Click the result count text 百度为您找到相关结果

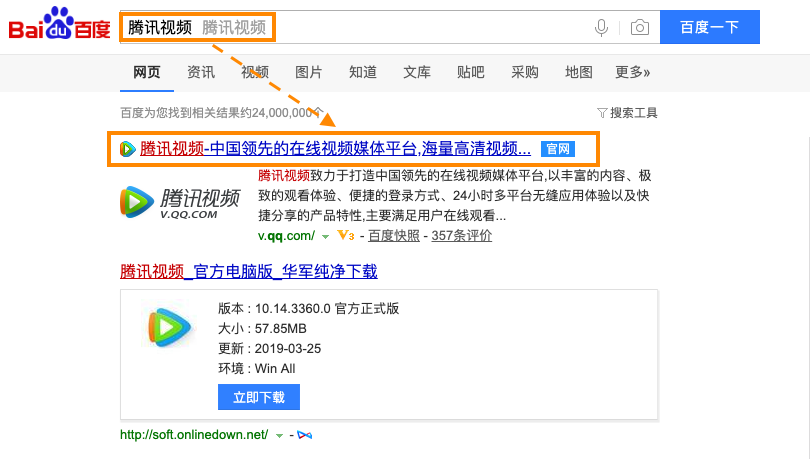[x=222, y=113]
